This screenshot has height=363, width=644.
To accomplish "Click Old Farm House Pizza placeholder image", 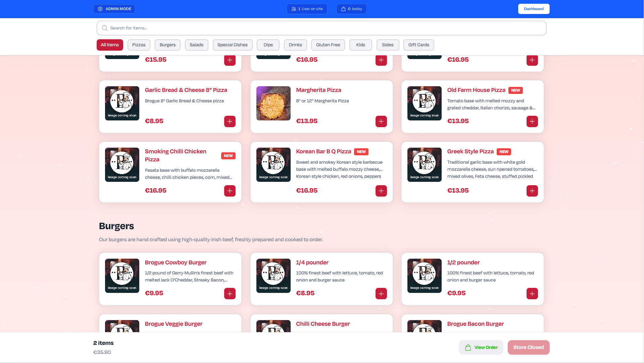I will [x=425, y=103].
